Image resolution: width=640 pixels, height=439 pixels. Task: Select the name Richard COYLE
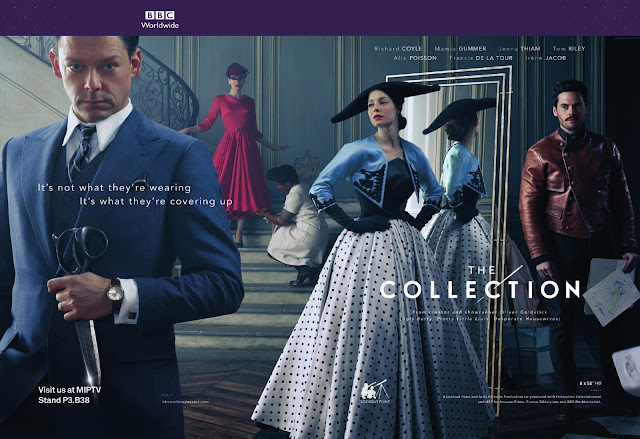click(398, 49)
